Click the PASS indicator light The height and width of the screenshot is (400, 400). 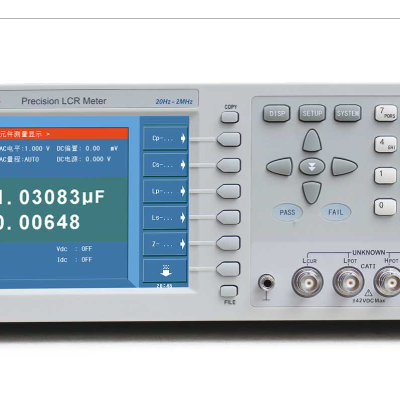click(287, 213)
